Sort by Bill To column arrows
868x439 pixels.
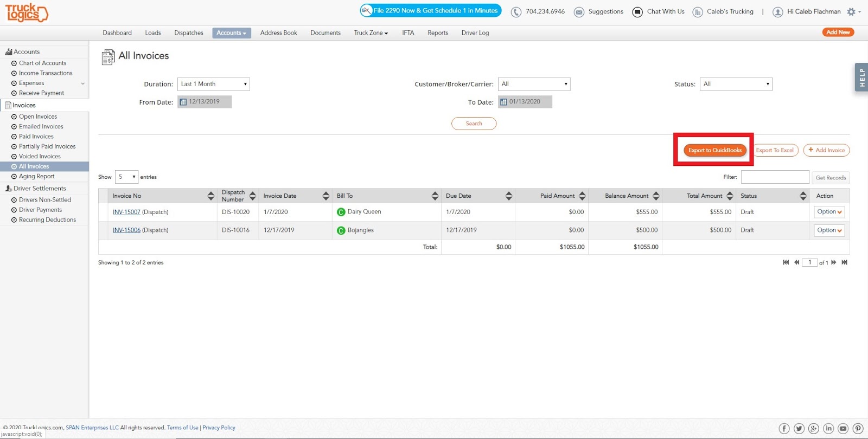tap(435, 196)
